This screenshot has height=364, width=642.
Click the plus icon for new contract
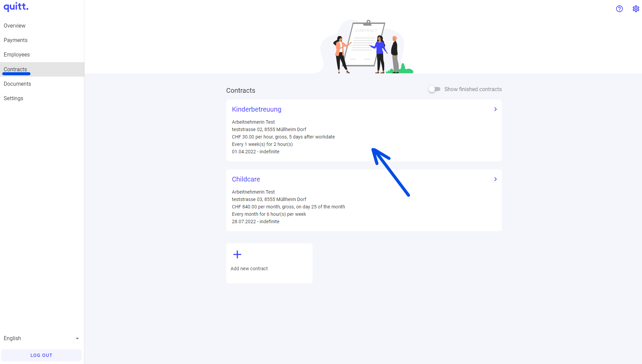coord(237,254)
